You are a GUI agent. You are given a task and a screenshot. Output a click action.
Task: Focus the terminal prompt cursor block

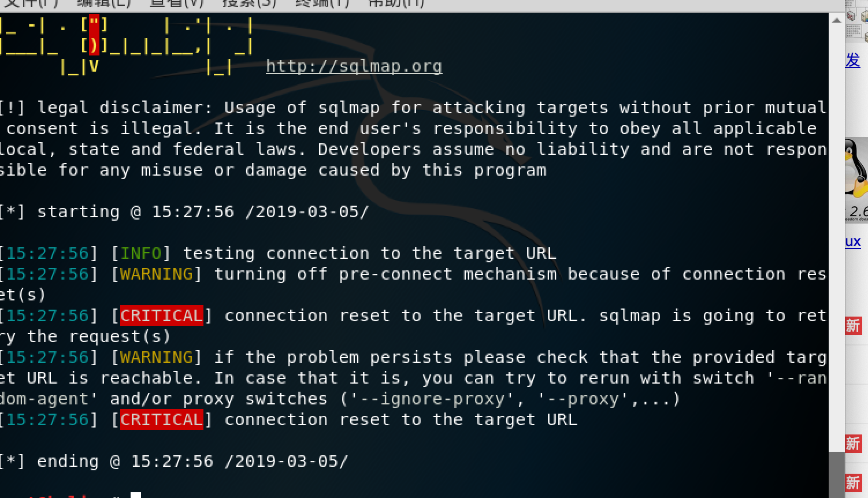(136, 495)
